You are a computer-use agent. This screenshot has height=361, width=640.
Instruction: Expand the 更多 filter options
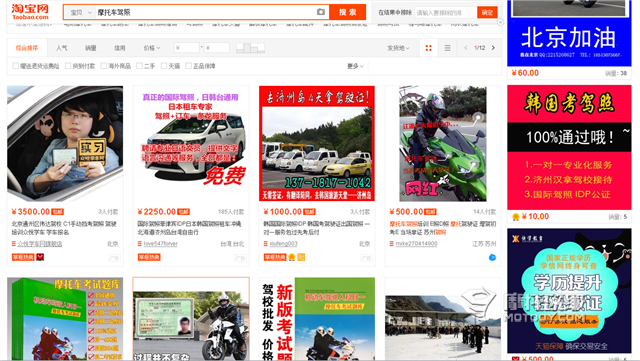tap(355, 66)
